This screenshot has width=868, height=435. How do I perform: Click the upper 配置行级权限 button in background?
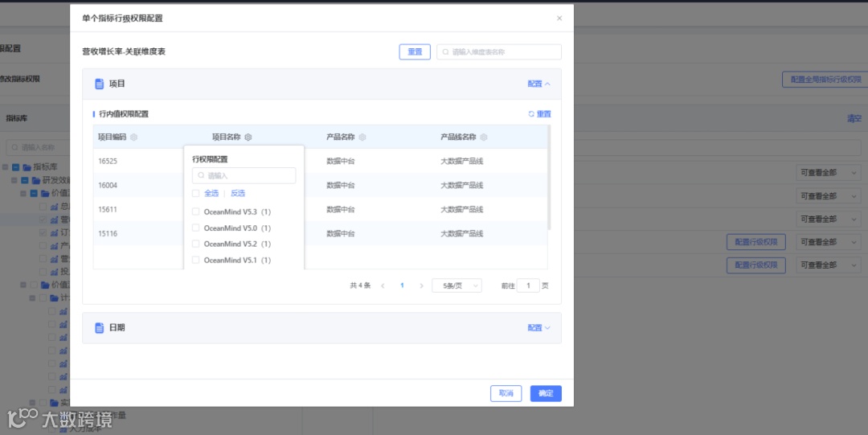tap(756, 242)
